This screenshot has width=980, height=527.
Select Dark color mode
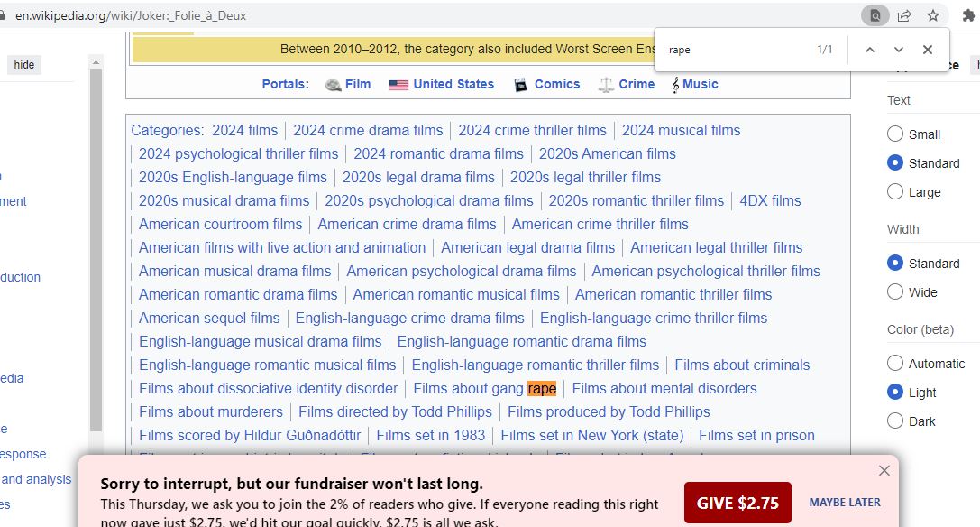coord(895,421)
